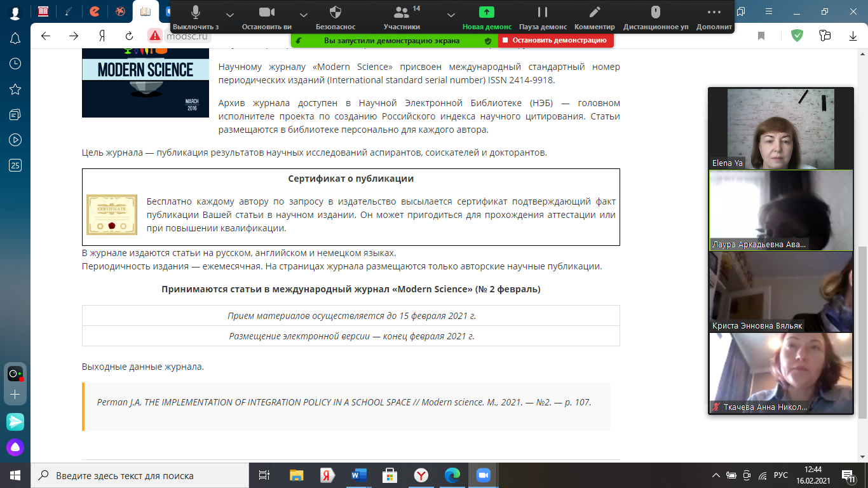Click the browser page bookmark icon

coord(761,36)
